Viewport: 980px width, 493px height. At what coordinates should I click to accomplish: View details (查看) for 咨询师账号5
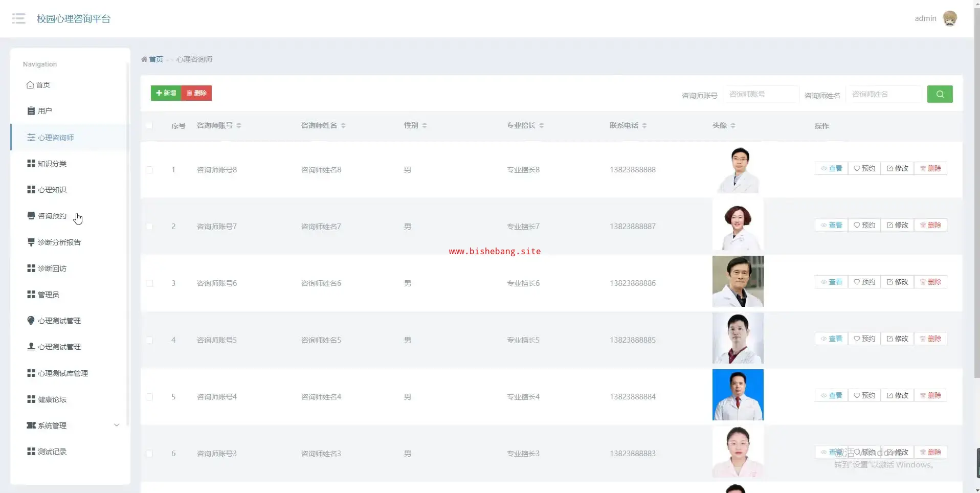coord(831,339)
